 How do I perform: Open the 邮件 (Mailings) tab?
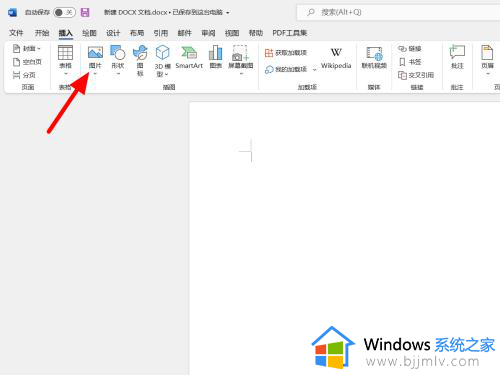[x=184, y=33]
